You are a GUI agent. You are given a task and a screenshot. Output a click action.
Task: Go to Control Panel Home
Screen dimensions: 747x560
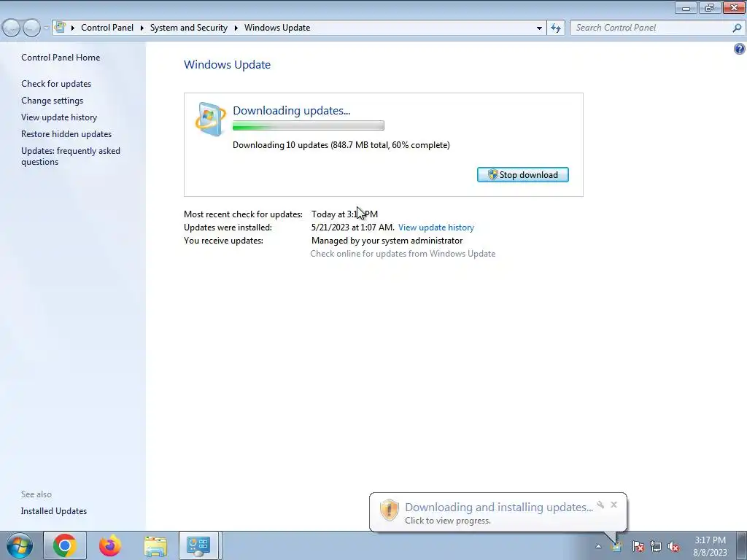[61, 57]
